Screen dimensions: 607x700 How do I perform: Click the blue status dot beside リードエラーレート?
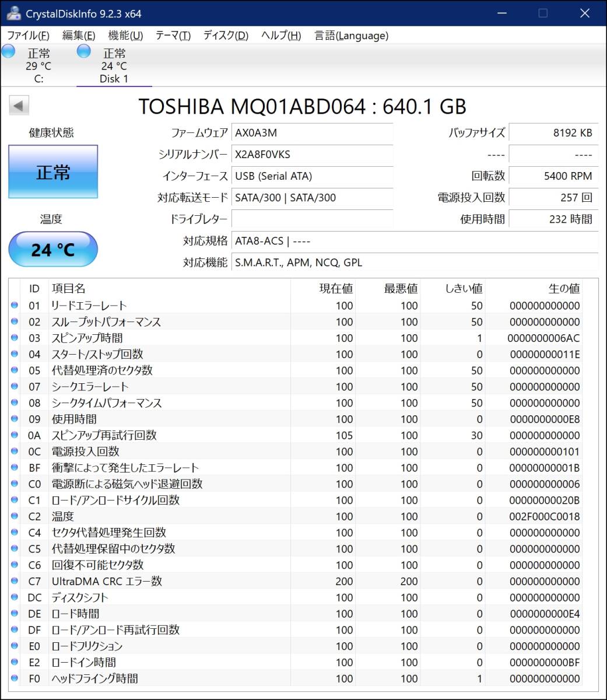pyautogui.click(x=15, y=305)
